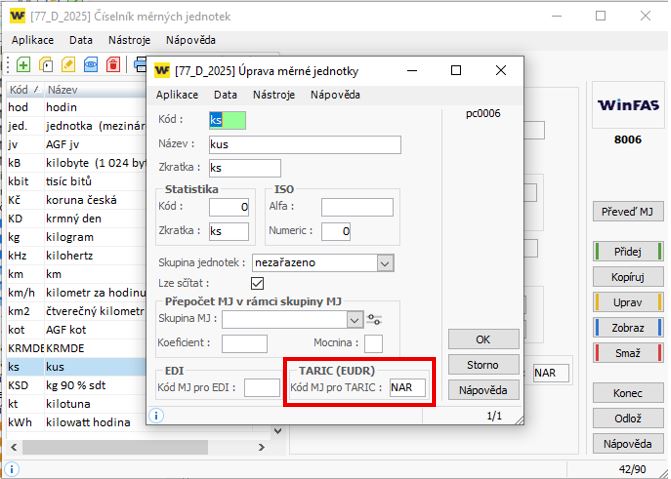Open the Skupina MJ combo box
Image resolution: width=671 pixels, height=479 pixels.
pos(354,319)
